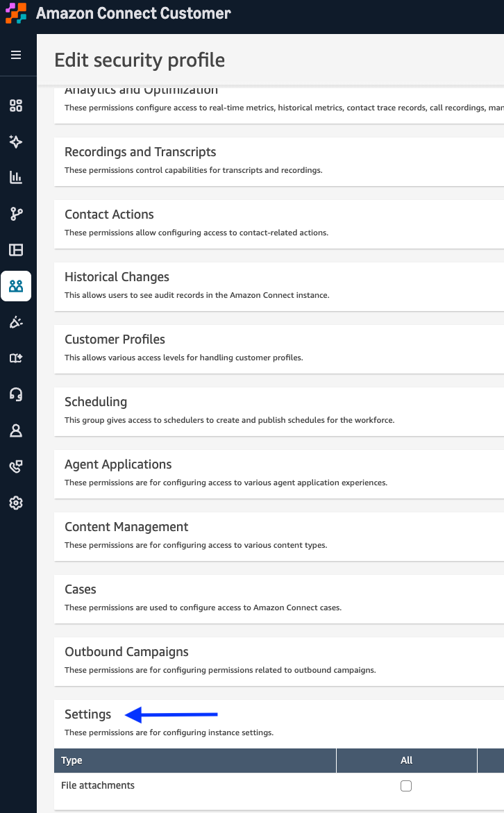
Task: Click the All column header
Action: [x=406, y=760]
